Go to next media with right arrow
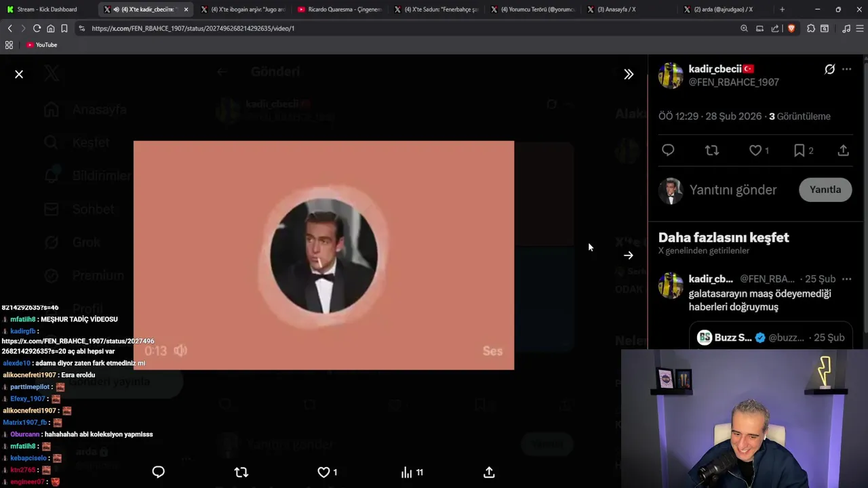This screenshot has height=488, width=868. click(x=629, y=256)
